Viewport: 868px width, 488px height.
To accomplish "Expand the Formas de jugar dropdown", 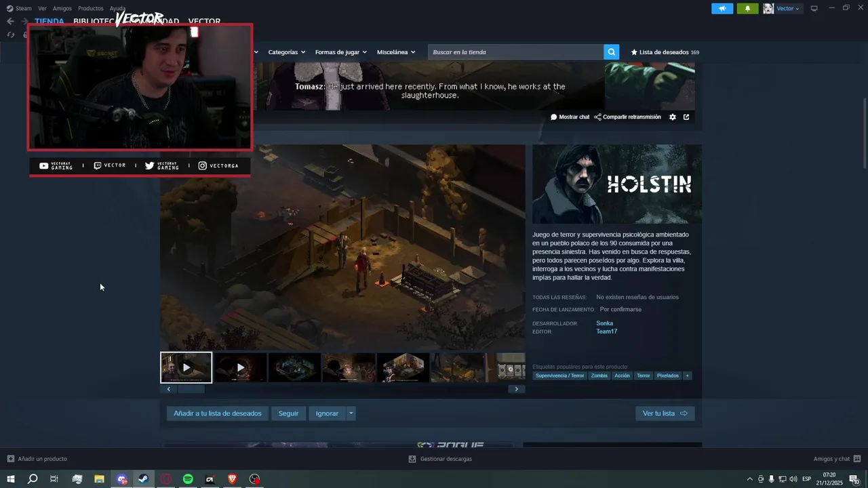I will coord(341,52).
